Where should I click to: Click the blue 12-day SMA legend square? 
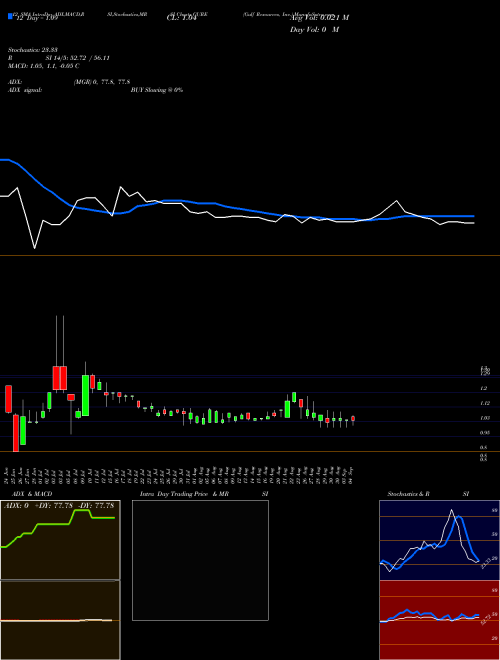(10, 16)
